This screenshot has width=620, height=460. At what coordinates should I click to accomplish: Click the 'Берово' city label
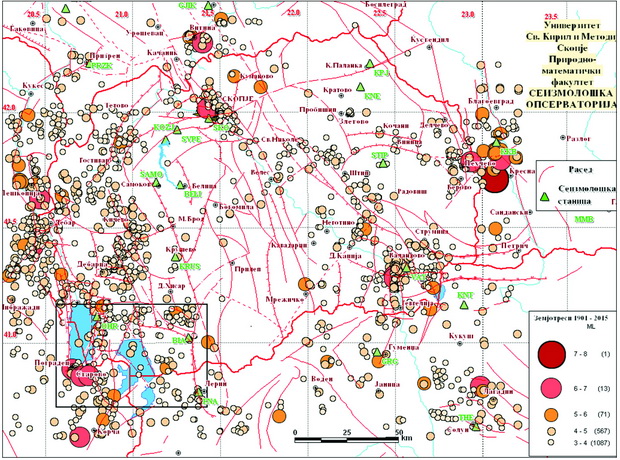459,187
